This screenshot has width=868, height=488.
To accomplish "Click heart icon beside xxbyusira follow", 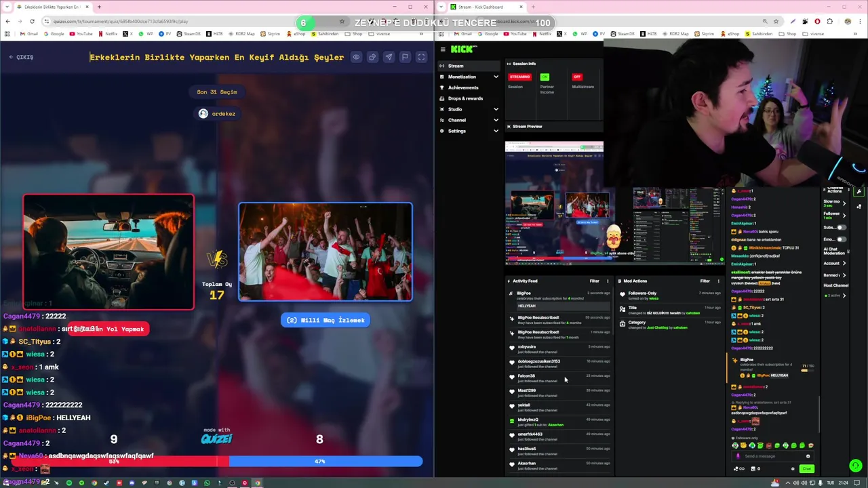I will (x=512, y=348).
